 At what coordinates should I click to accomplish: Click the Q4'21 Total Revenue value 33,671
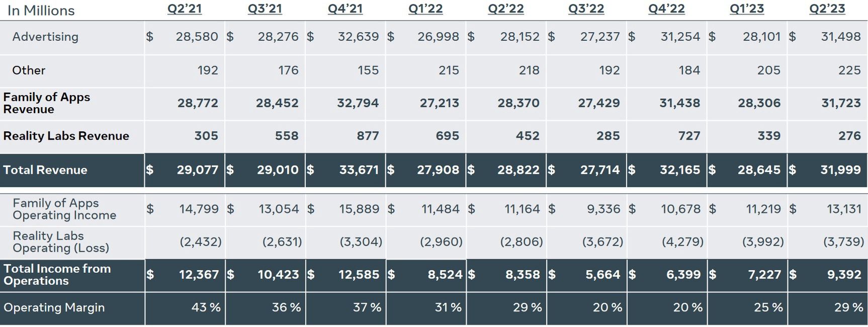coord(359,170)
